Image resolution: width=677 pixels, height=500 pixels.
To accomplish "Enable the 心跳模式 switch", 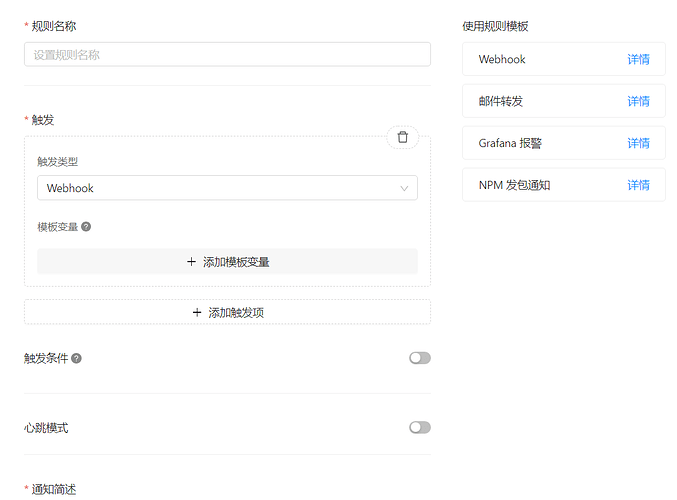I will [420, 427].
